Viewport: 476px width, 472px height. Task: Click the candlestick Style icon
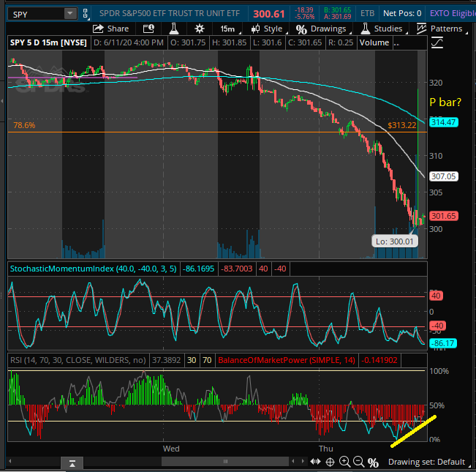point(255,29)
